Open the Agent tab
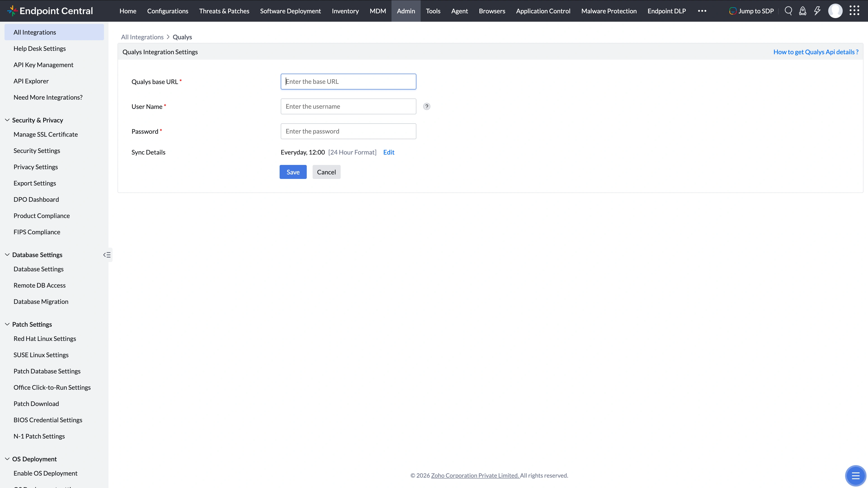The height and width of the screenshot is (488, 868). tap(459, 11)
